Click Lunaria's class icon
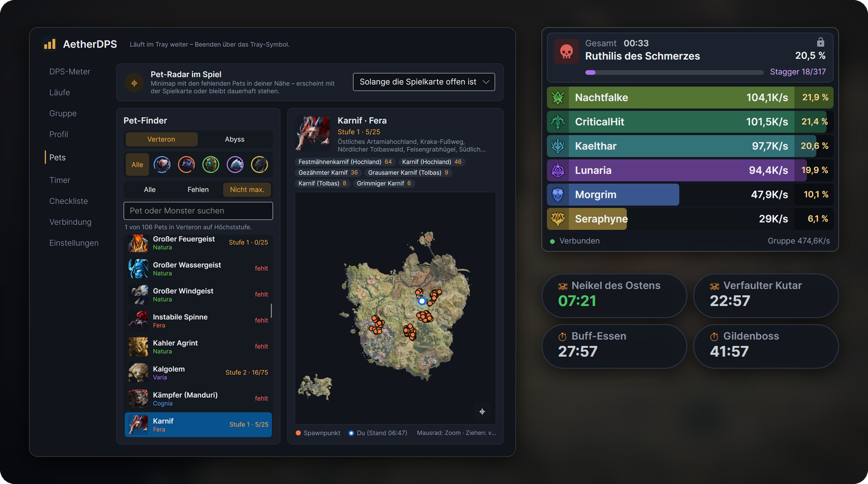 coord(558,170)
